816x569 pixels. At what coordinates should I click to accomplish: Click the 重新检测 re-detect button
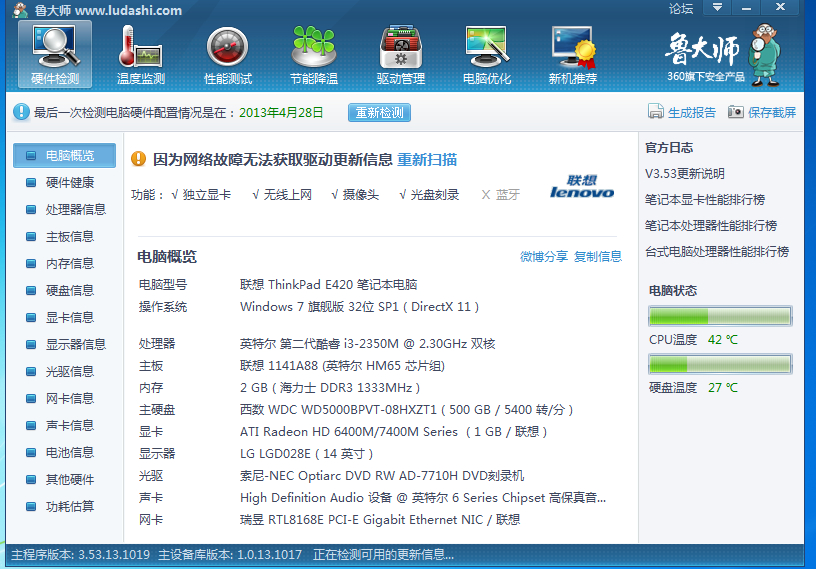pyautogui.click(x=379, y=112)
